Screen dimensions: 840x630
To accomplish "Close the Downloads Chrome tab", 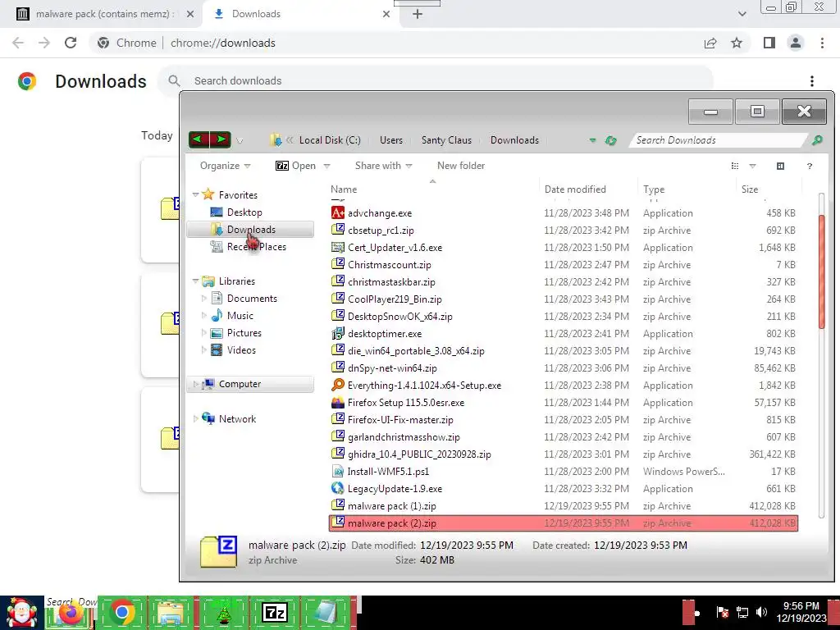I will [x=386, y=14].
